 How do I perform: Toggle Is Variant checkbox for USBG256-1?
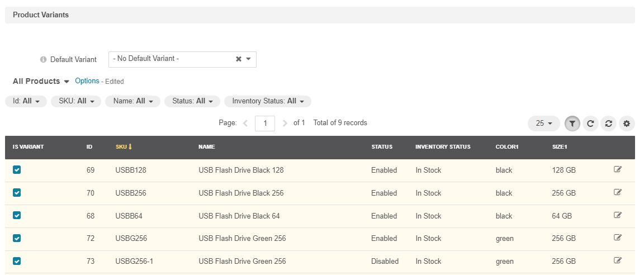coord(17,261)
